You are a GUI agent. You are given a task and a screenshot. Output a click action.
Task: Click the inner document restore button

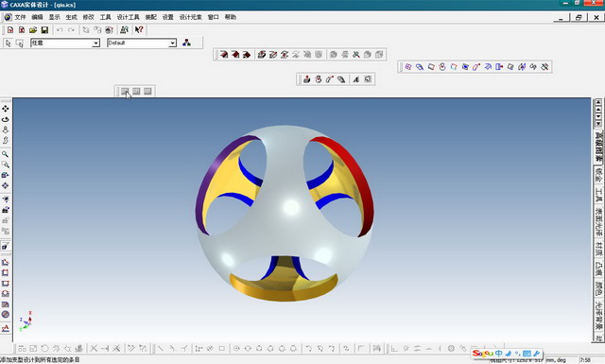[x=579, y=17]
